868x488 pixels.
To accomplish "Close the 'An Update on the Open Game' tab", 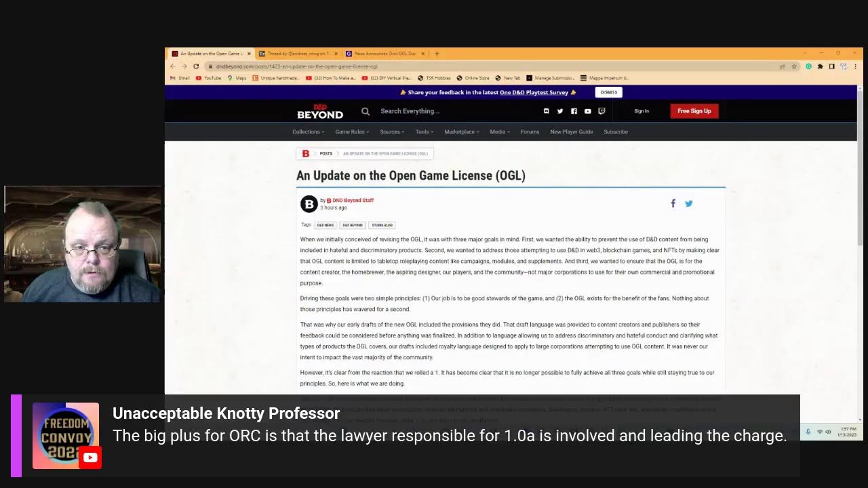I will coord(249,54).
